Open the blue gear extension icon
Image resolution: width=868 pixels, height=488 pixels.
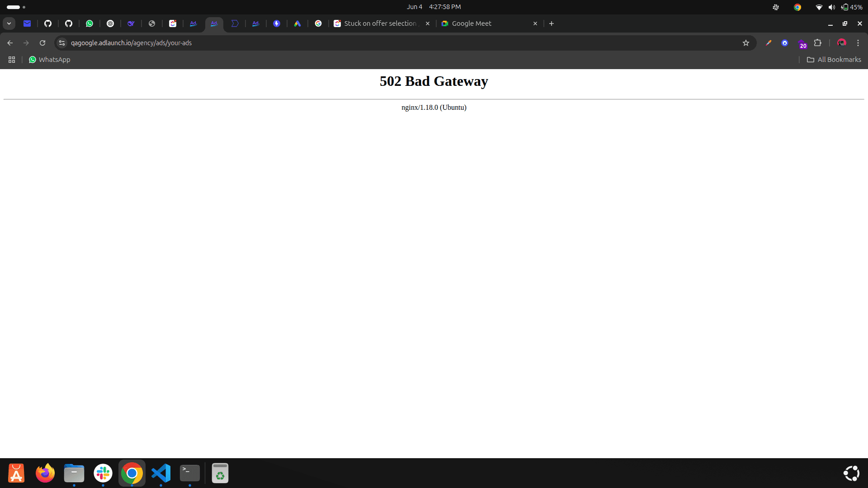(785, 43)
